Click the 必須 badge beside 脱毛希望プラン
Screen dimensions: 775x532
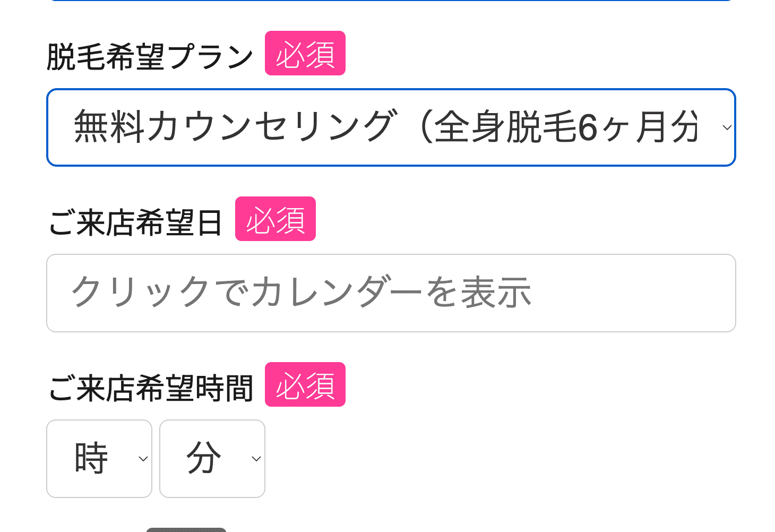coord(305,54)
